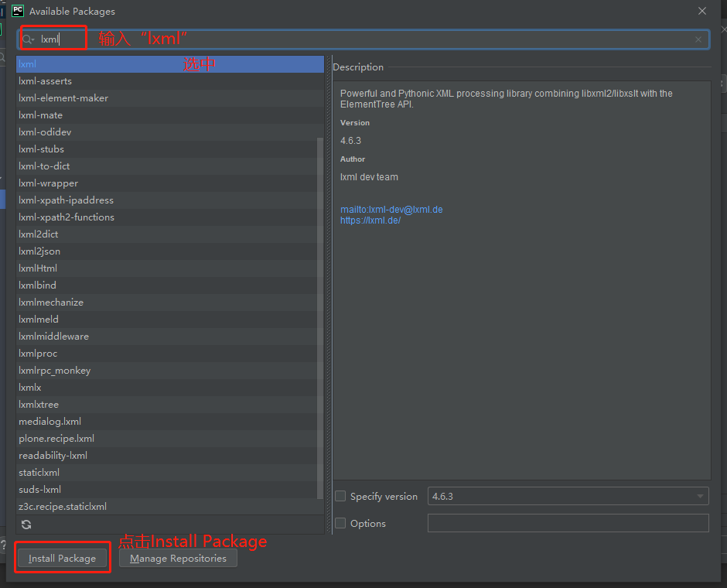Open the lxml-dev@lxml.de mailto link

[x=391, y=209]
